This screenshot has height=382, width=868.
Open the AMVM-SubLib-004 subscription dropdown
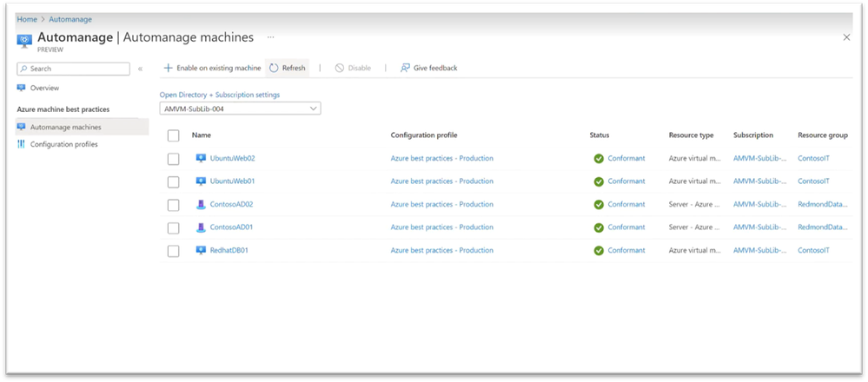click(x=241, y=109)
